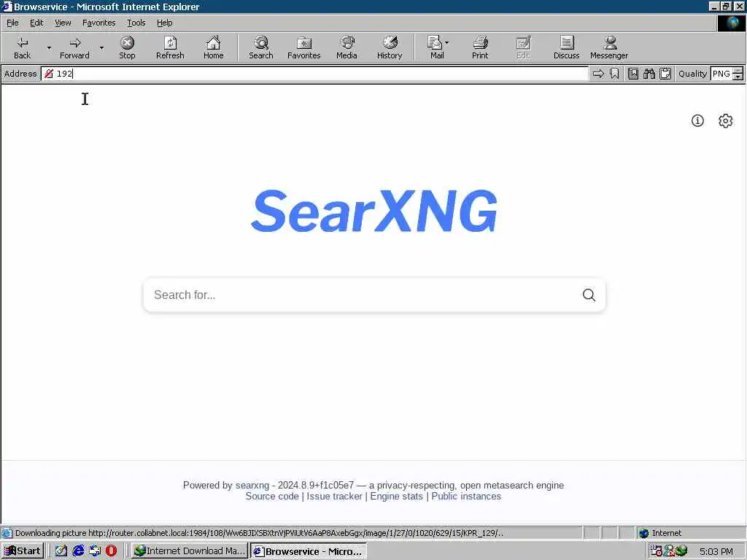Open the searxng link in the footer
The image size is (747, 560).
[252, 485]
